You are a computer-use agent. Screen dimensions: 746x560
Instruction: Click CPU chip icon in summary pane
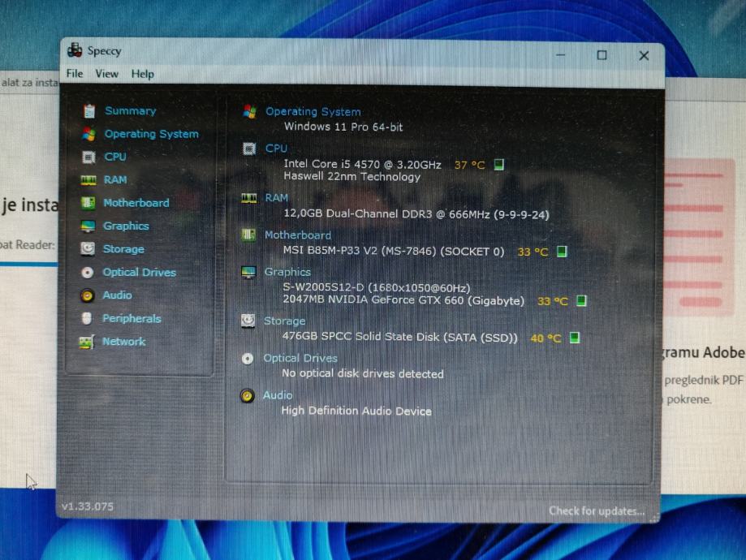tap(249, 149)
